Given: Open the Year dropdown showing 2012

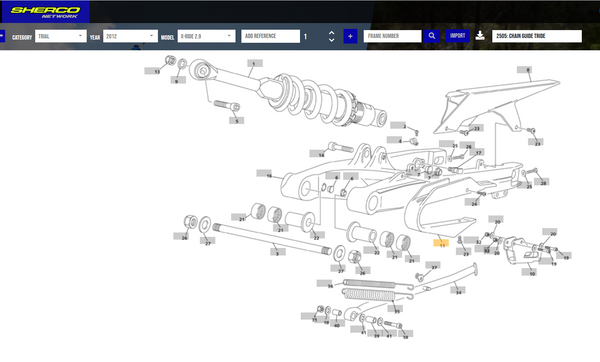Looking at the screenshot, I should [x=130, y=36].
